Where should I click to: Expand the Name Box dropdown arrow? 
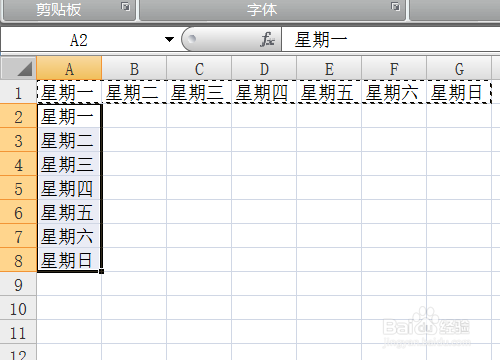pyautogui.click(x=169, y=40)
